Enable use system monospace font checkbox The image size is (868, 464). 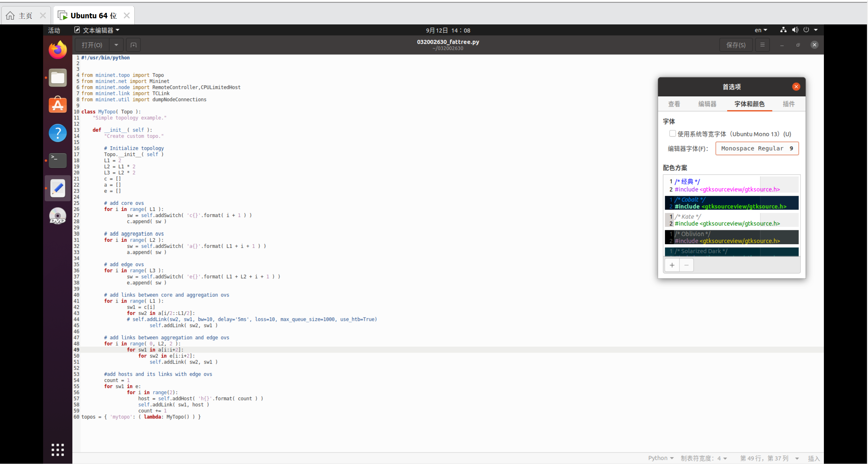[x=672, y=134]
